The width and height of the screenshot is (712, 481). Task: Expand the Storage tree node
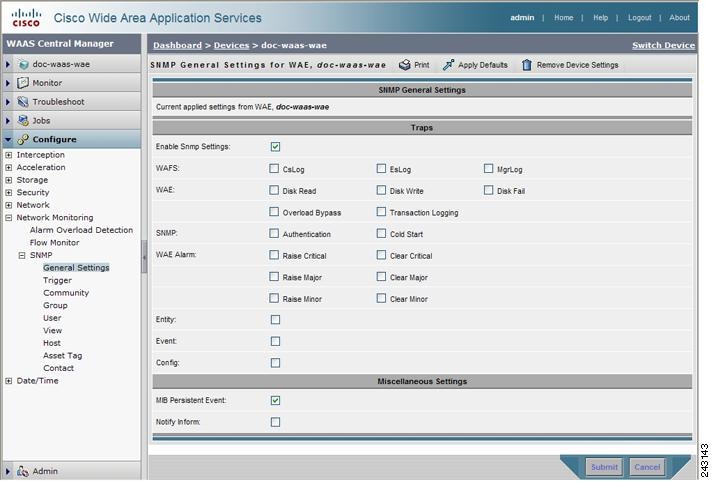[x=9, y=180]
